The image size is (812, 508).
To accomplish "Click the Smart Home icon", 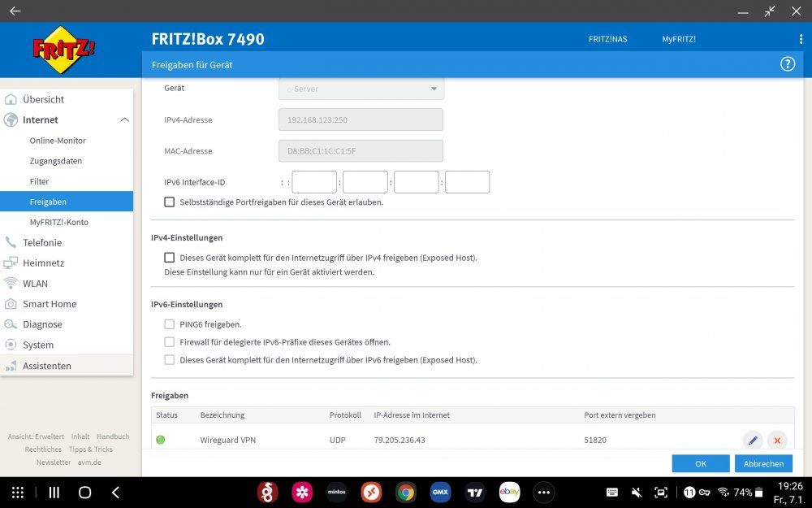I will 11,304.
